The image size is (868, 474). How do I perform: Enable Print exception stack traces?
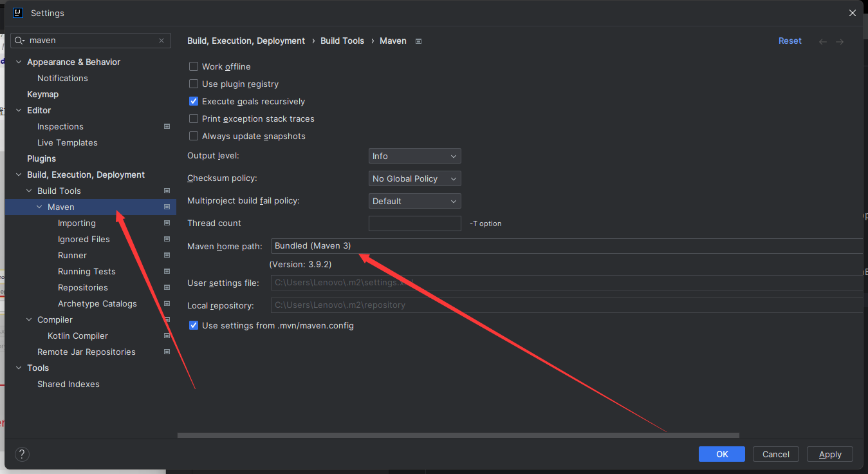click(194, 118)
